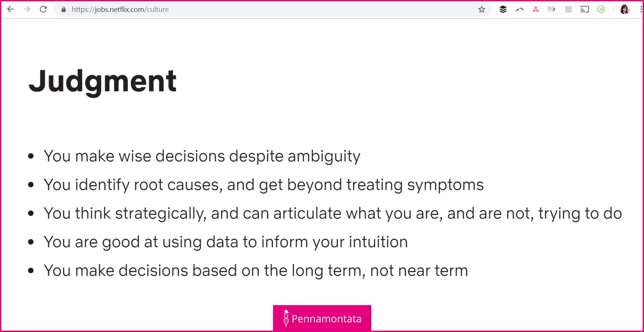The width and height of the screenshot is (644, 332).
Task: Click the Pennamontata pink logo badge
Action: point(322,318)
